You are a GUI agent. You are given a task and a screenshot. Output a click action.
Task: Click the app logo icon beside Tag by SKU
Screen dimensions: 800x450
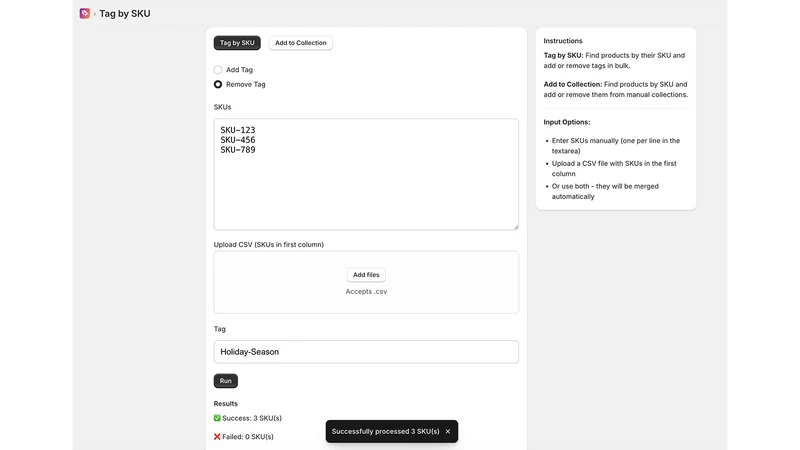[85, 13]
